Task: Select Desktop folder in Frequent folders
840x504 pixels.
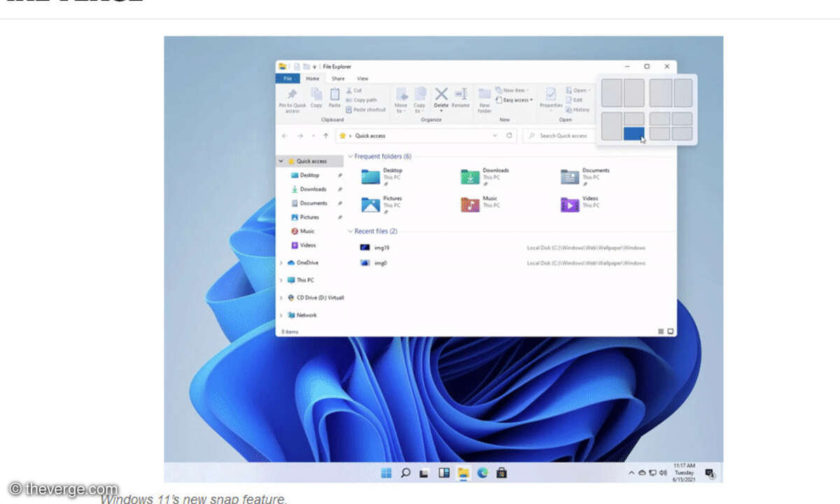Action: pos(382,176)
